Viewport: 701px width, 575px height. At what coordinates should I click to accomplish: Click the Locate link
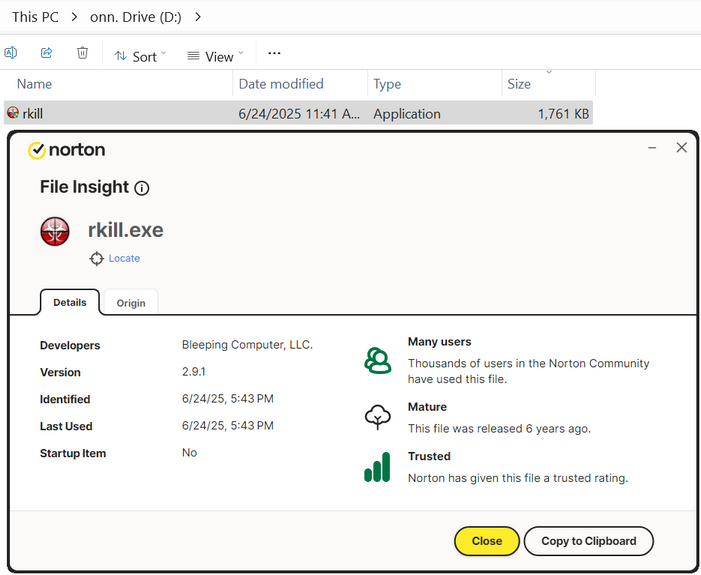pos(124,258)
